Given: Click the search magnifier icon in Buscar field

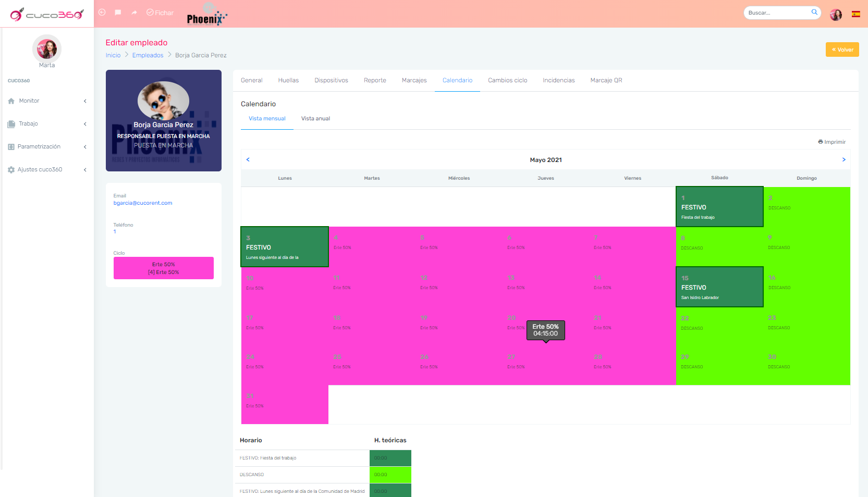Looking at the screenshot, I should pos(814,12).
